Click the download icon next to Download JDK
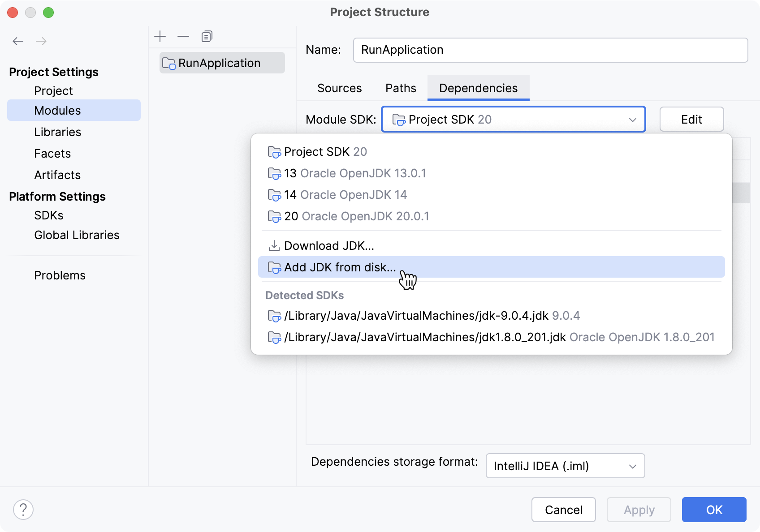This screenshot has width=760, height=532. coord(273,245)
